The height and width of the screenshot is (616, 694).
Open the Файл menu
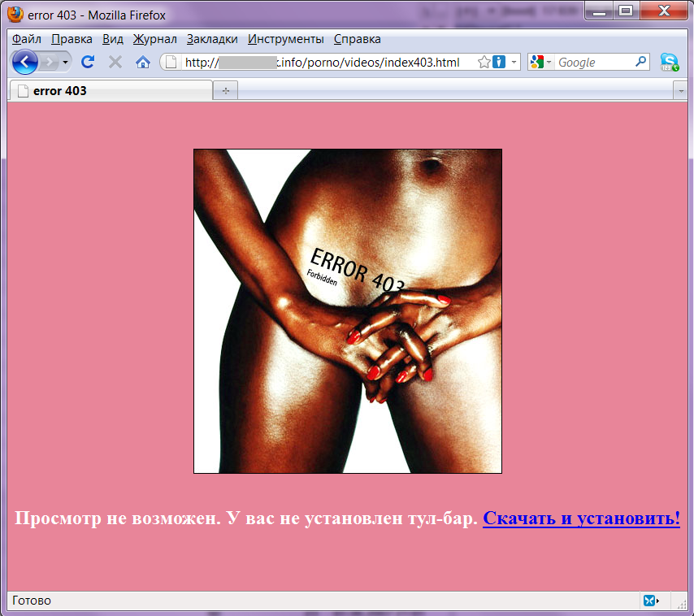(x=27, y=39)
